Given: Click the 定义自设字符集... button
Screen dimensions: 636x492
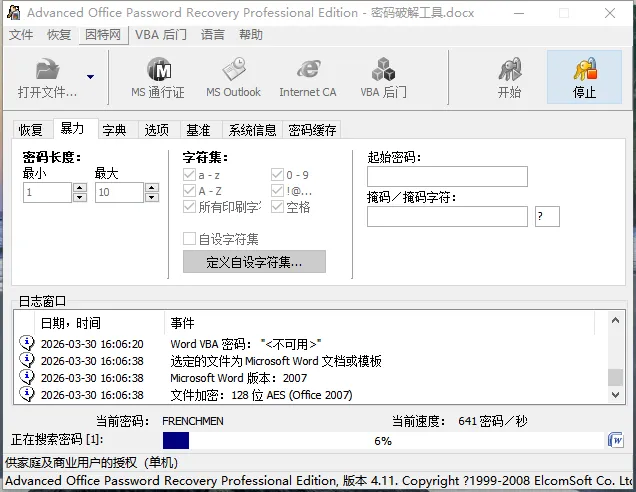Looking at the screenshot, I should pos(254,262).
